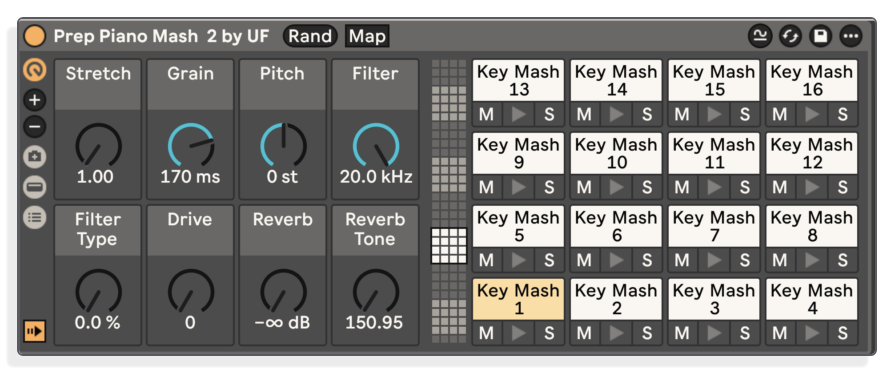
Task: Preview the Key Mash 8 pad
Action: coord(812,260)
